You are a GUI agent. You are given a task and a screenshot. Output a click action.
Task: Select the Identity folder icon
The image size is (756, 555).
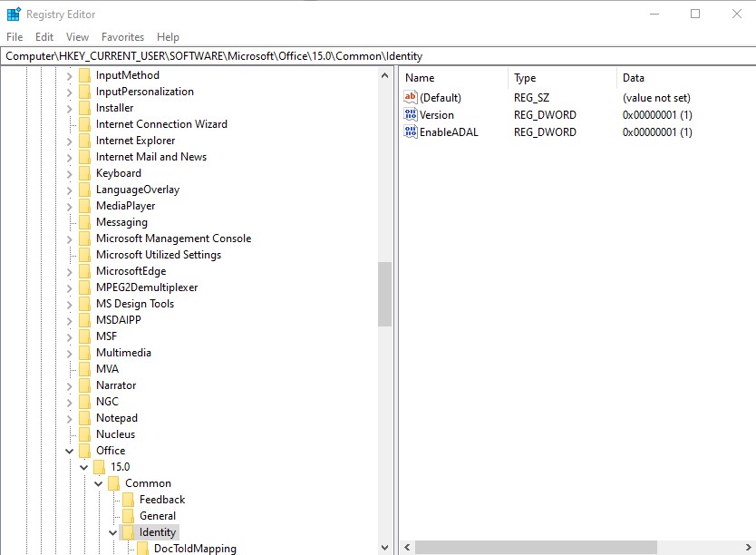pos(128,532)
